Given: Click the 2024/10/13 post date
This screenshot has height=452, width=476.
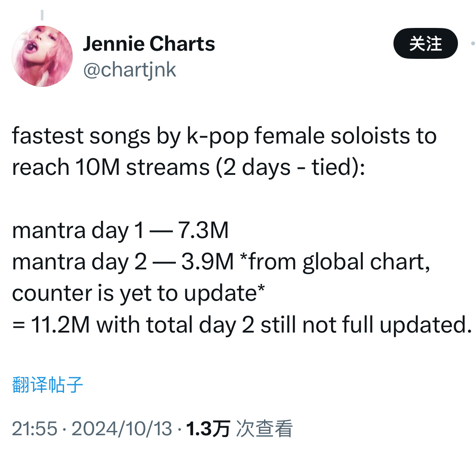Looking at the screenshot, I should point(122,429).
